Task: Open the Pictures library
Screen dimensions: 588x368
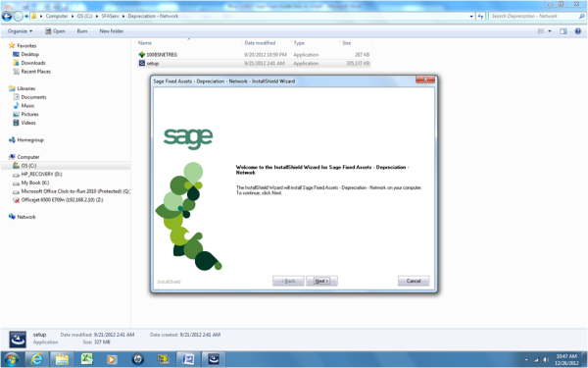Action: pyautogui.click(x=30, y=114)
